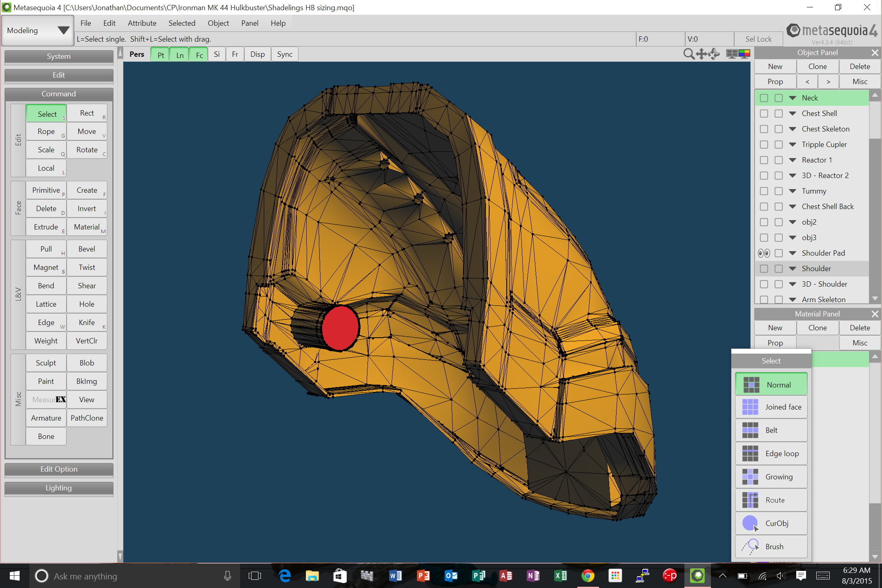Screen dimensions: 882x588
Task: Toggle visibility box of Tummy object
Action: [764, 191]
